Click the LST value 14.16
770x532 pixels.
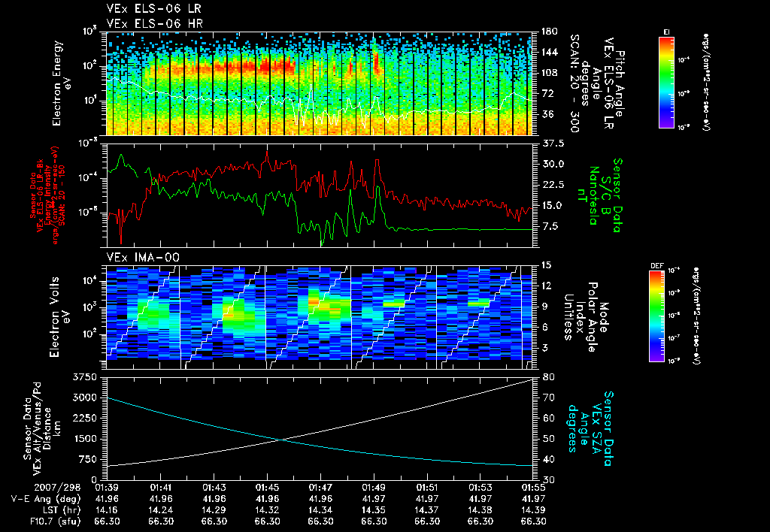[107, 510]
